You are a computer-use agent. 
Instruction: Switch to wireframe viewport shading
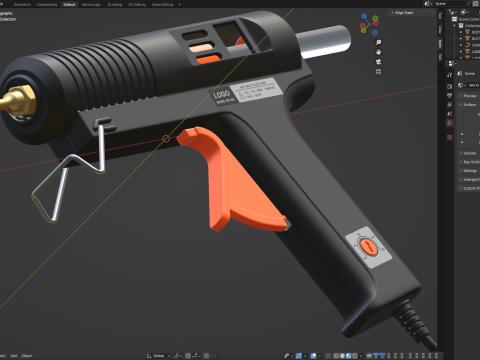tap(336, 356)
